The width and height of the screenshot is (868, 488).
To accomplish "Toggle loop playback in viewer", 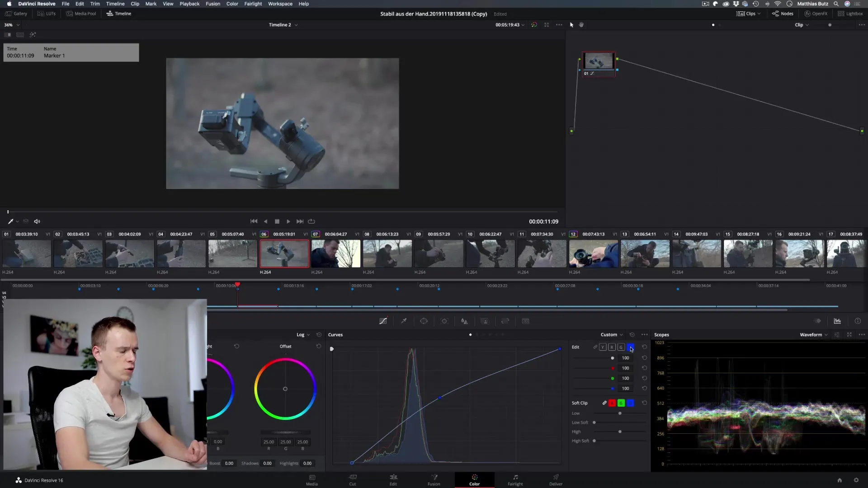I will point(311,221).
